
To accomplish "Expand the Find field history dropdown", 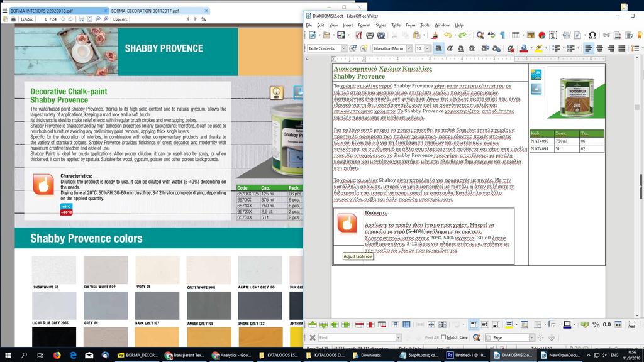I will click(x=398, y=337).
